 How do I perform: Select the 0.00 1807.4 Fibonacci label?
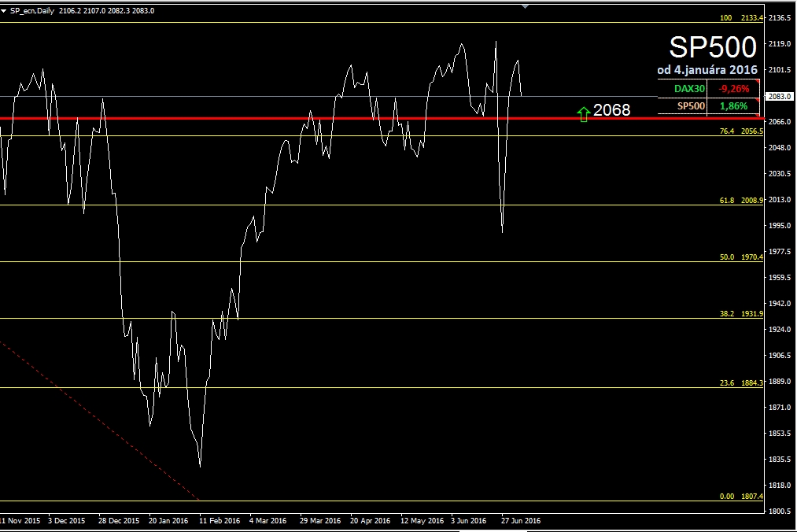tap(742, 497)
